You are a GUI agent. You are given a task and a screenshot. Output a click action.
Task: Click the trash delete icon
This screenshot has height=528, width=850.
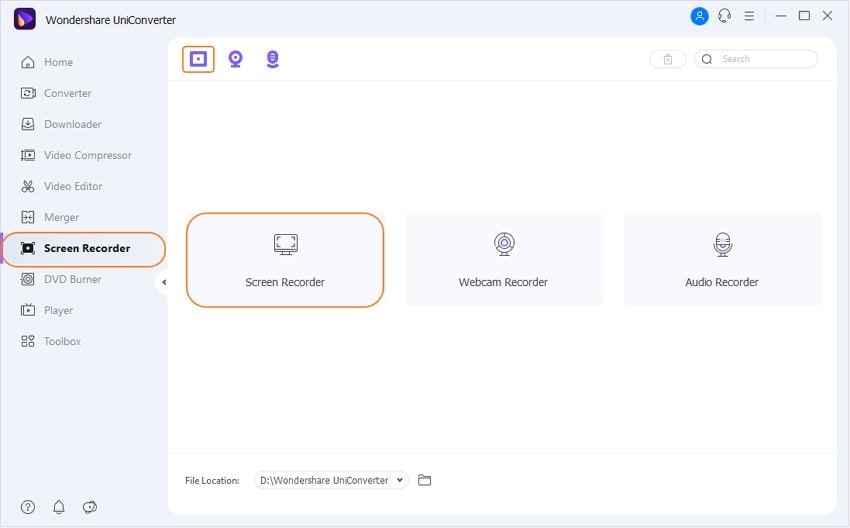667,59
